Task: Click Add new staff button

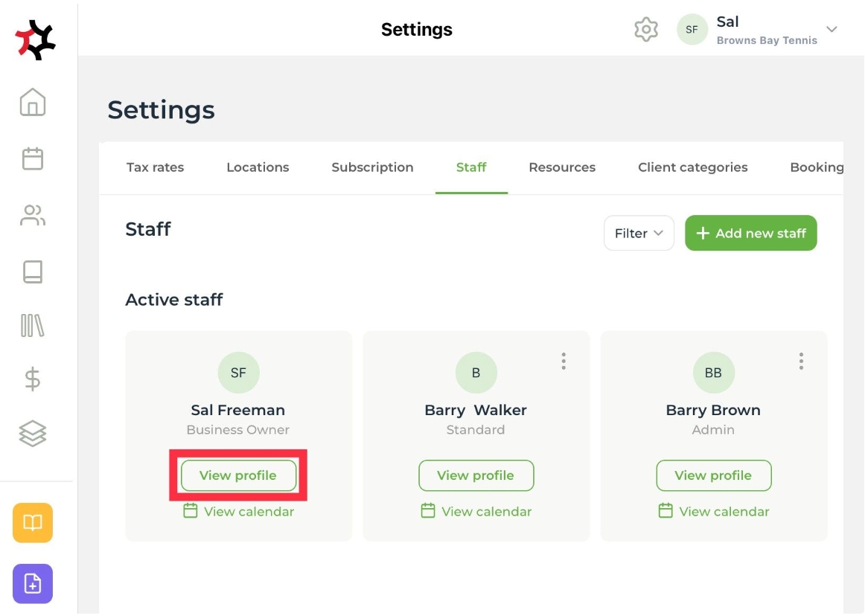Action: click(750, 234)
